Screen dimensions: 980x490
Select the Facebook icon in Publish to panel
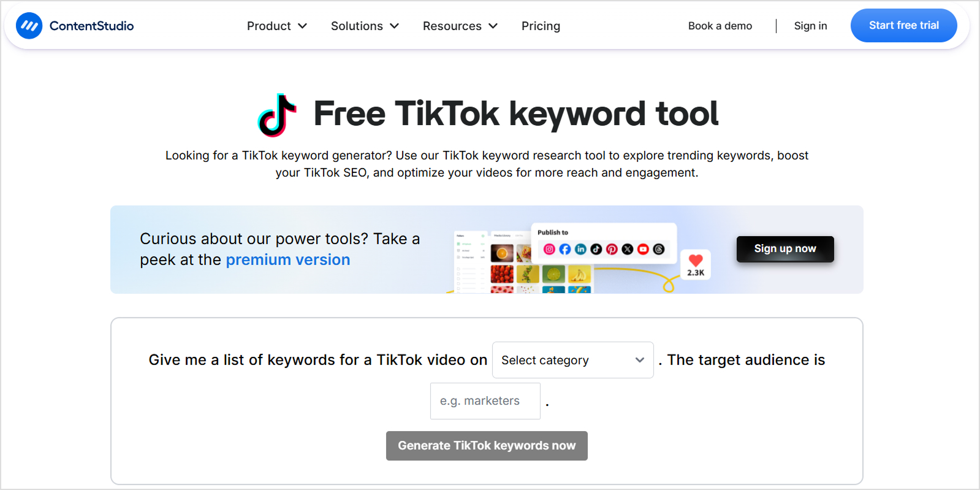(565, 249)
